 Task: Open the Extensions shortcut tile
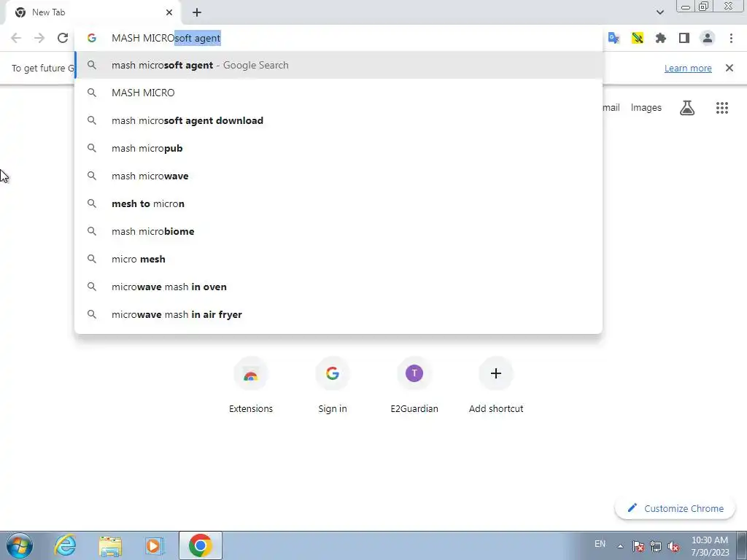point(251,386)
